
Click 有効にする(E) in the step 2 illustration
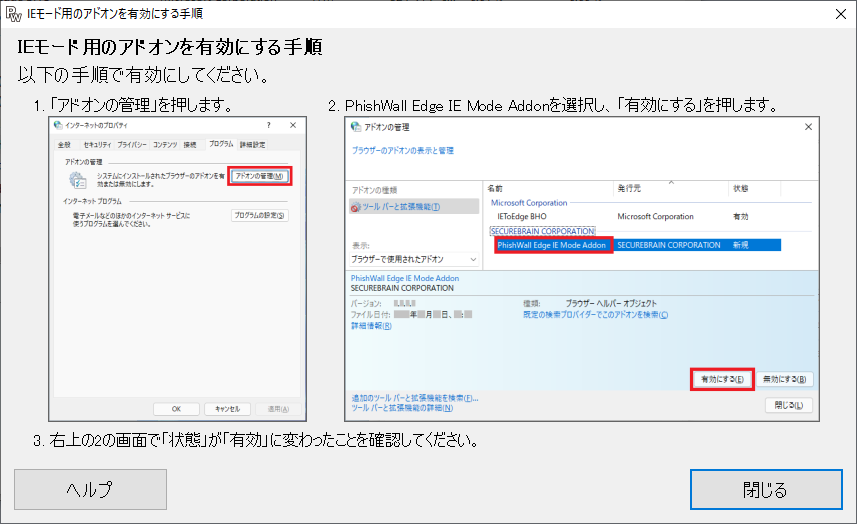(722, 379)
